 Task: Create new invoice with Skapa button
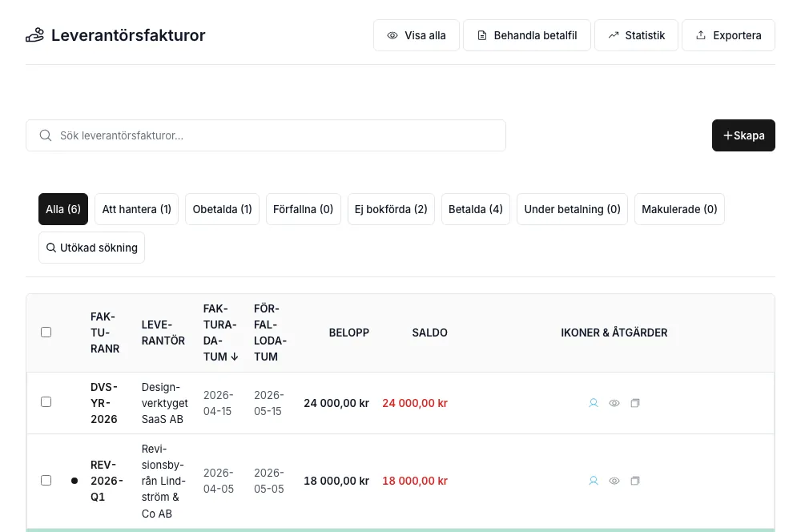(x=744, y=135)
